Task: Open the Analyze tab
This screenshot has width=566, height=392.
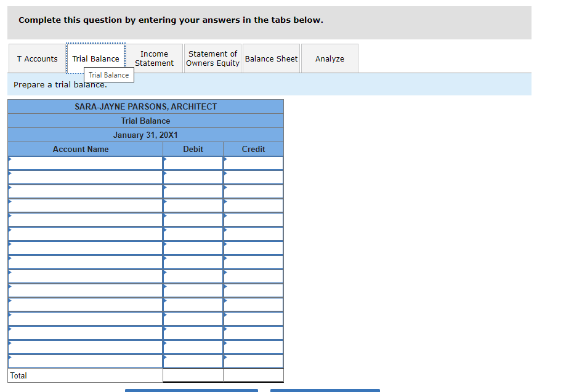Action: click(x=329, y=58)
